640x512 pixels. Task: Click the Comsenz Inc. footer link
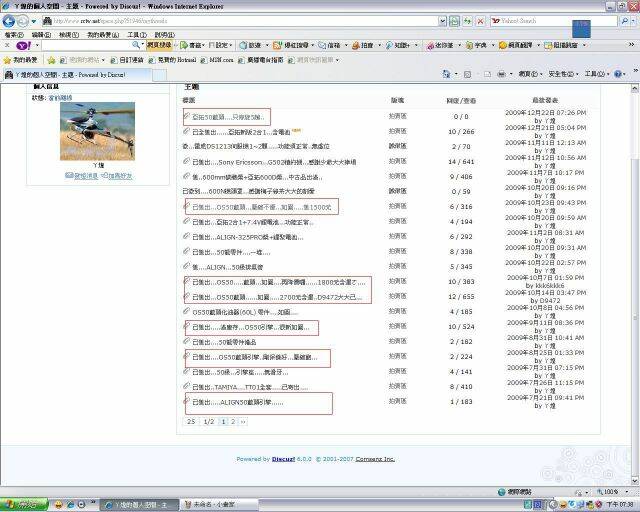coord(375,459)
